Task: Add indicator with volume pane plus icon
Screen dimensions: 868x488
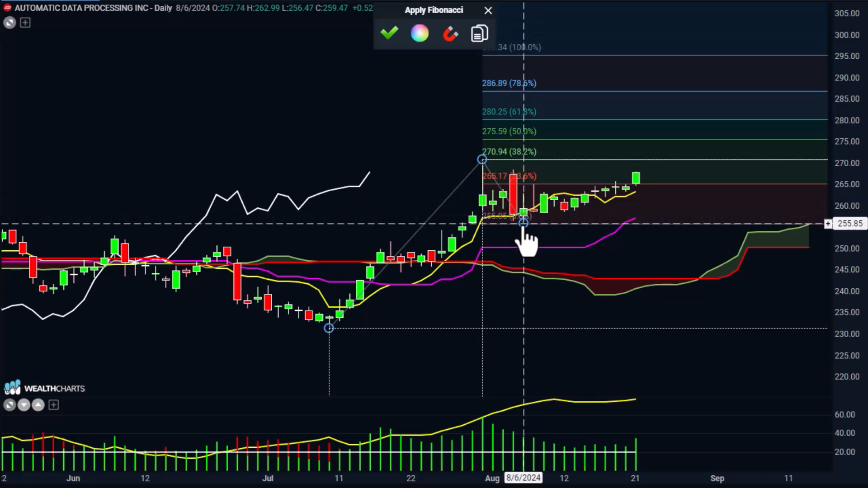Action: click(54, 405)
